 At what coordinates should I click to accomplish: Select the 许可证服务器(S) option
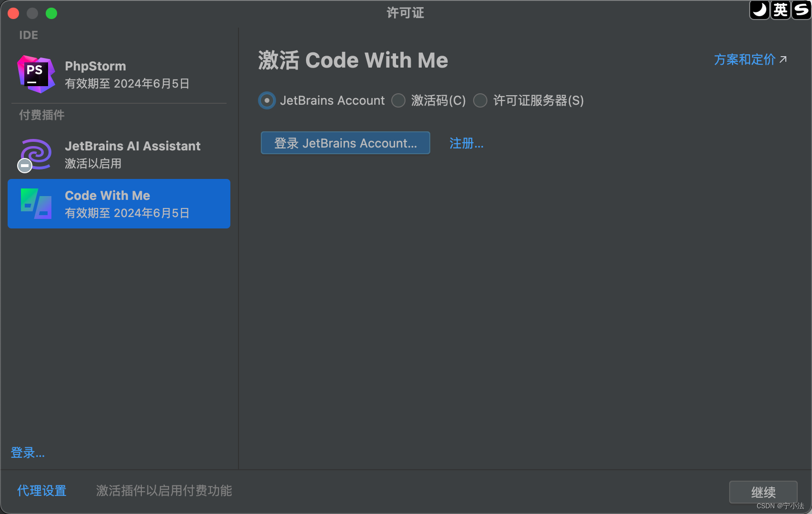point(480,100)
